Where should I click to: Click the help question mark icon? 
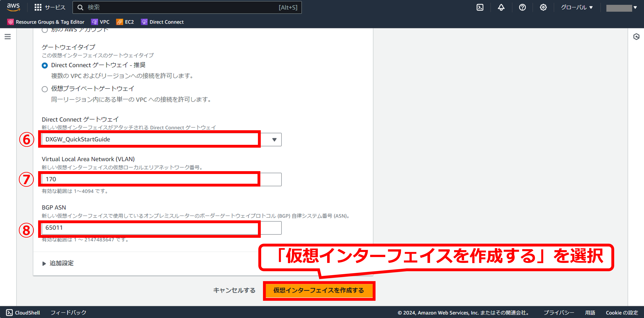pos(522,7)
